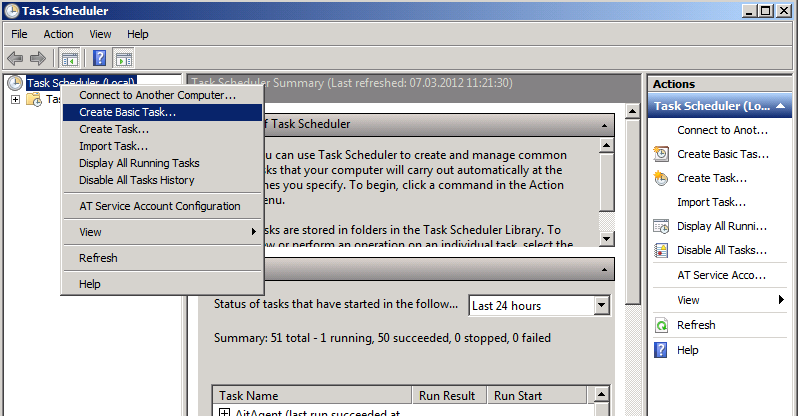Expand the AitAgent task row
798x416 pixels.
click(x=224, y=411)
